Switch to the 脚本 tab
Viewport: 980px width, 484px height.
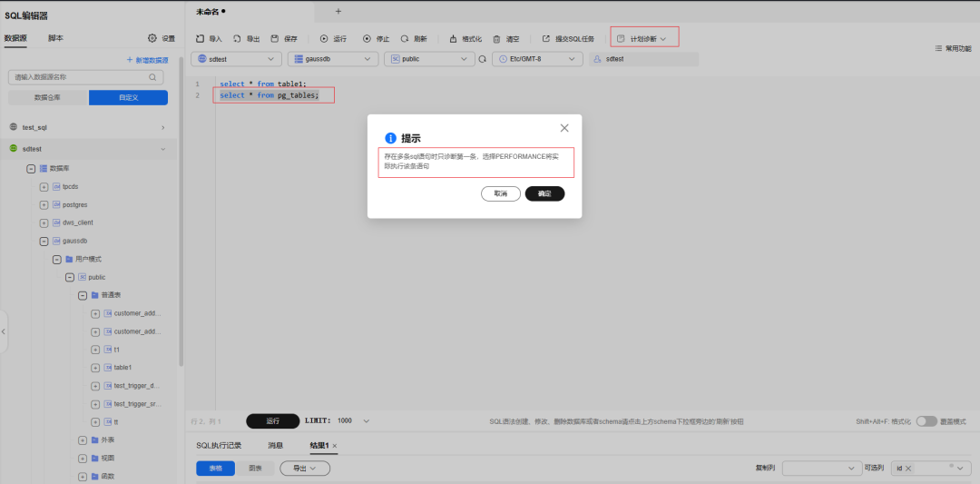55,38
